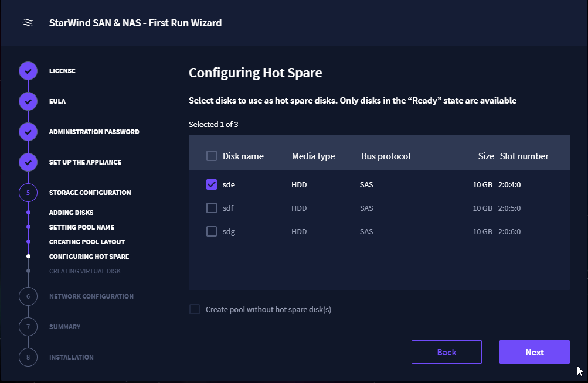Select the CREATING VIRTUAL DISK sub-step
588x383 pixels.
85,271
